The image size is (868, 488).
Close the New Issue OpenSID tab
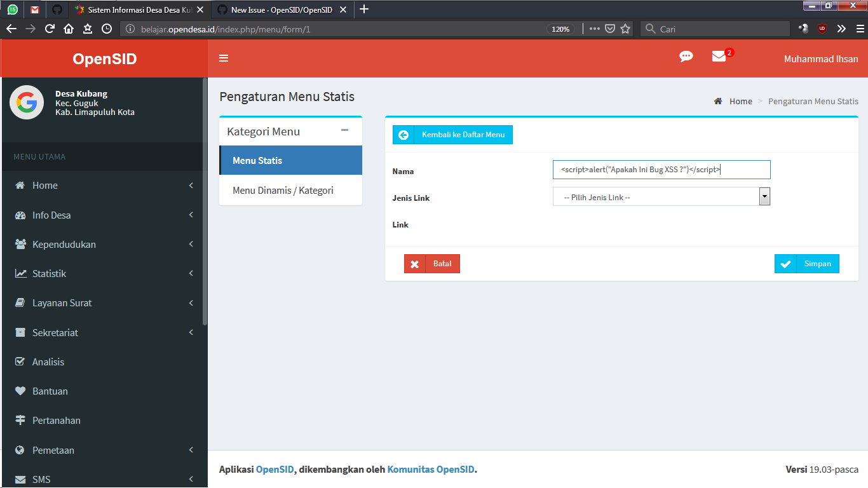[x=344, y=10]
